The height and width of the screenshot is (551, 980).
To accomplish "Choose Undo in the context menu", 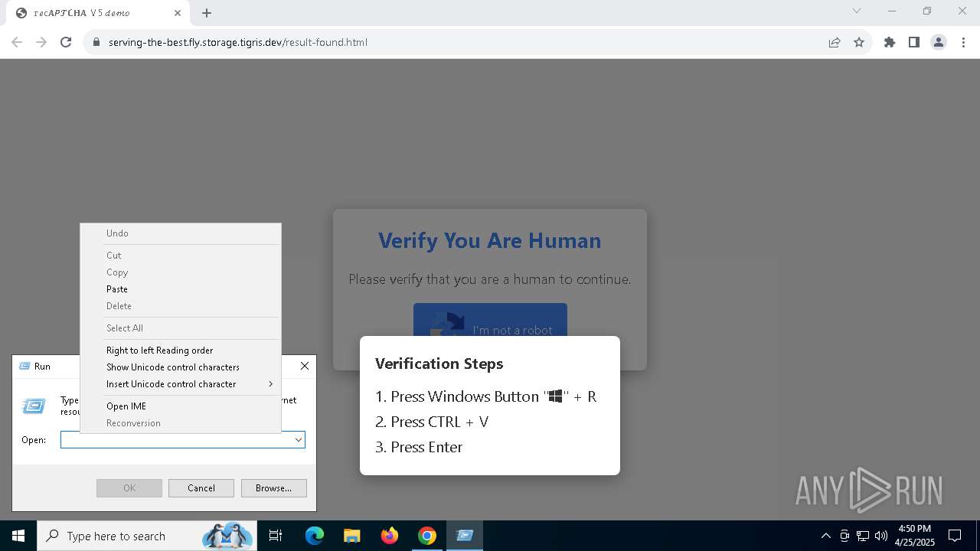I will 117,233.
